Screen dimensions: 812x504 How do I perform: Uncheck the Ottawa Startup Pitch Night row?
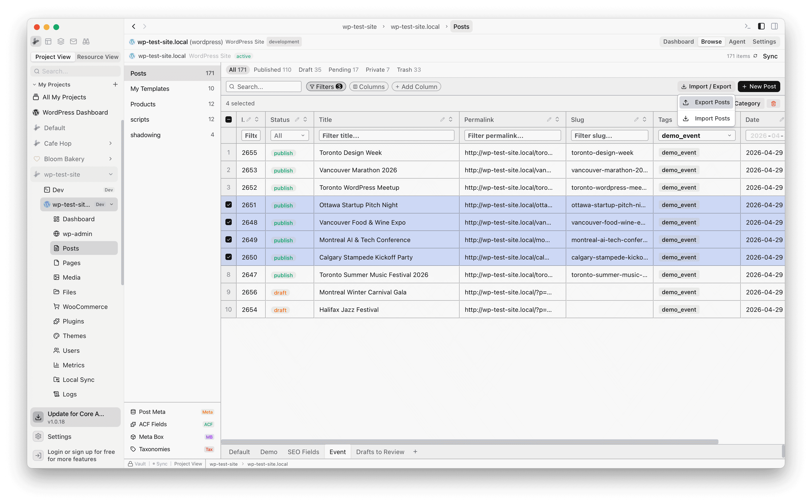click(x=228, y=205)
